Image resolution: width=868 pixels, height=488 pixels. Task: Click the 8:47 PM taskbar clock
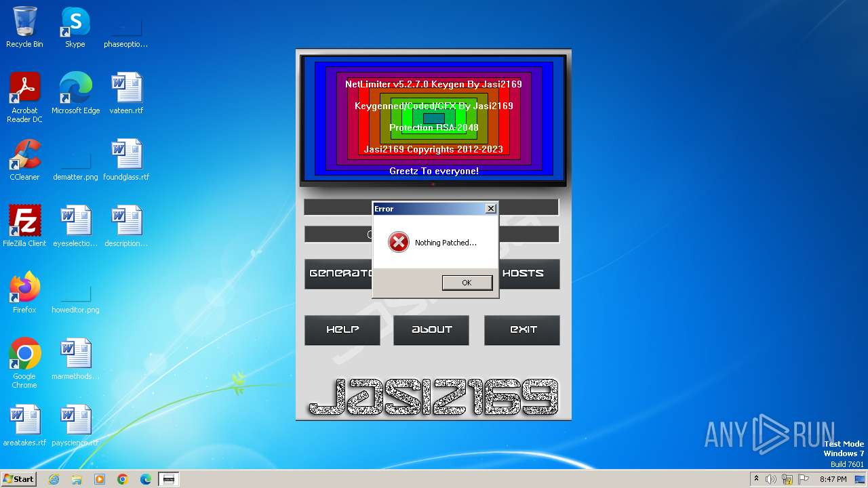pyautogui.click(x=833, y=479)
